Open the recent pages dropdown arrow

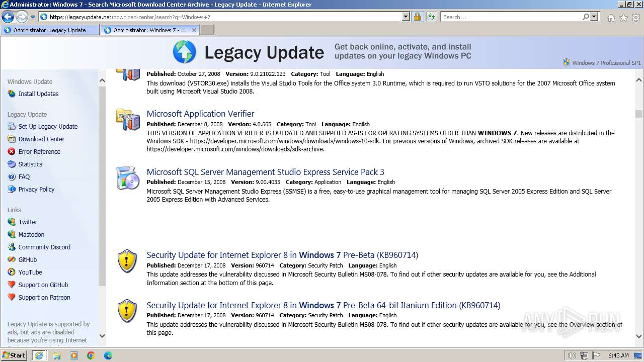pyautogui.click(x=33, y=17)
